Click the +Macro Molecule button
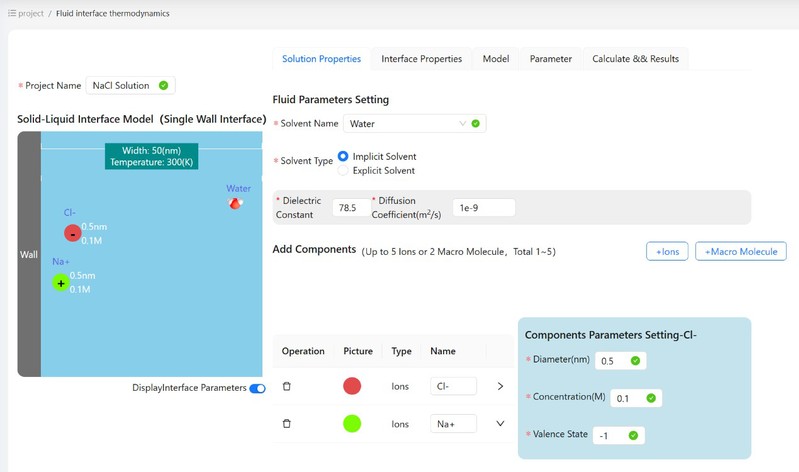 coord(741,251)
